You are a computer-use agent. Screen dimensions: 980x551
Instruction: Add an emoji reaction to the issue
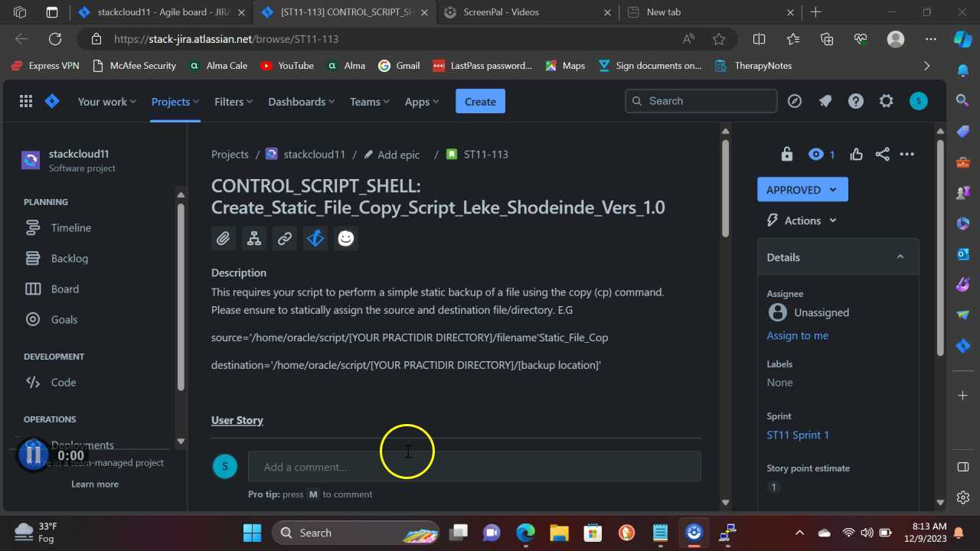(345, 238)
